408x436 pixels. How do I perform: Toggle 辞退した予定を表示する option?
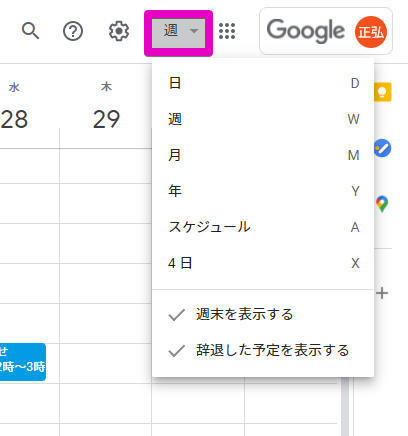[x=263, y=350]
